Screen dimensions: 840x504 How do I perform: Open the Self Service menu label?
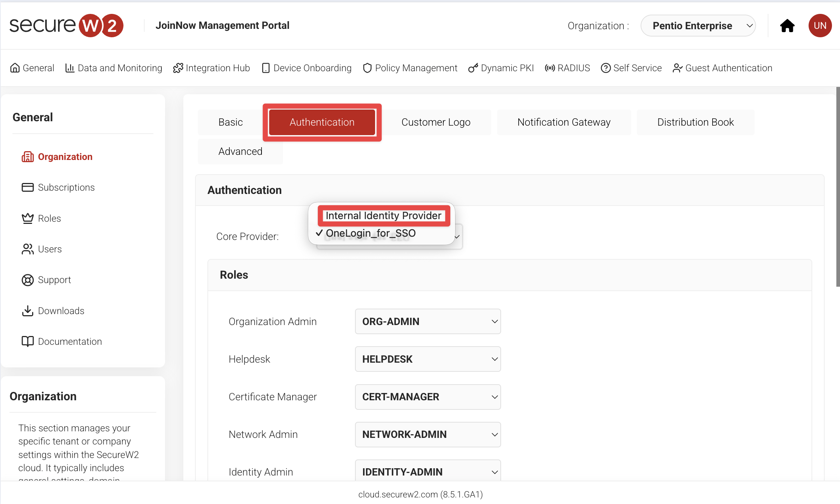pyautogui.click(x=638, y=68)
